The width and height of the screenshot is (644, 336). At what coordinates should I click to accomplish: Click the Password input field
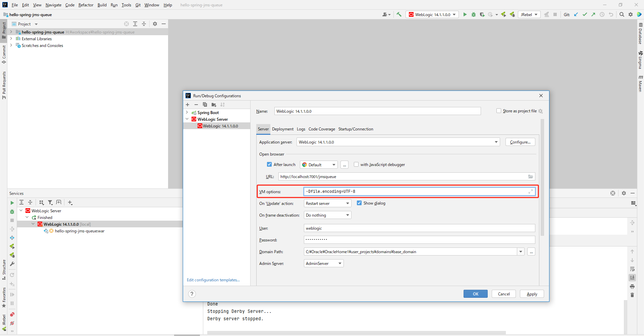click(420, 240)
